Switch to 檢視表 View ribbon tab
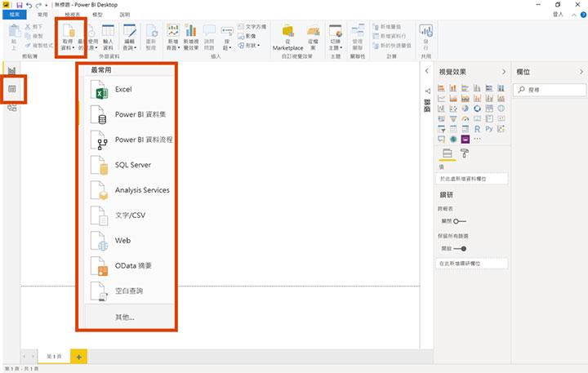 point(73,15)
